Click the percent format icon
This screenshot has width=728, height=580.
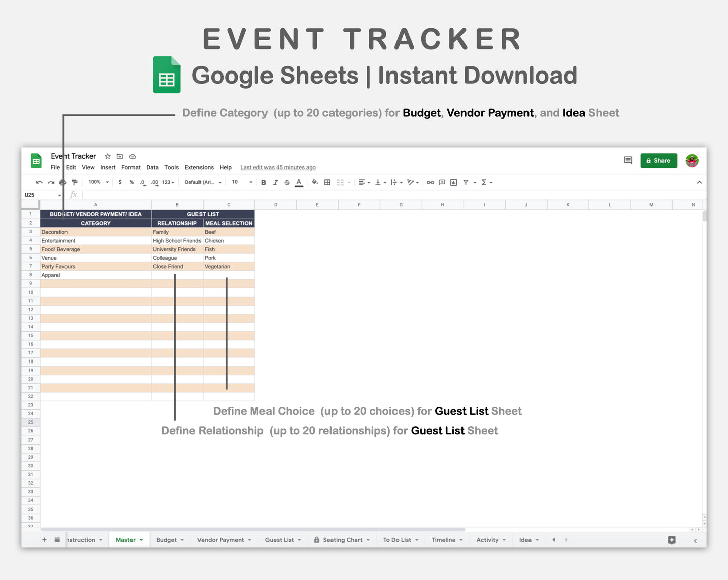131,182
